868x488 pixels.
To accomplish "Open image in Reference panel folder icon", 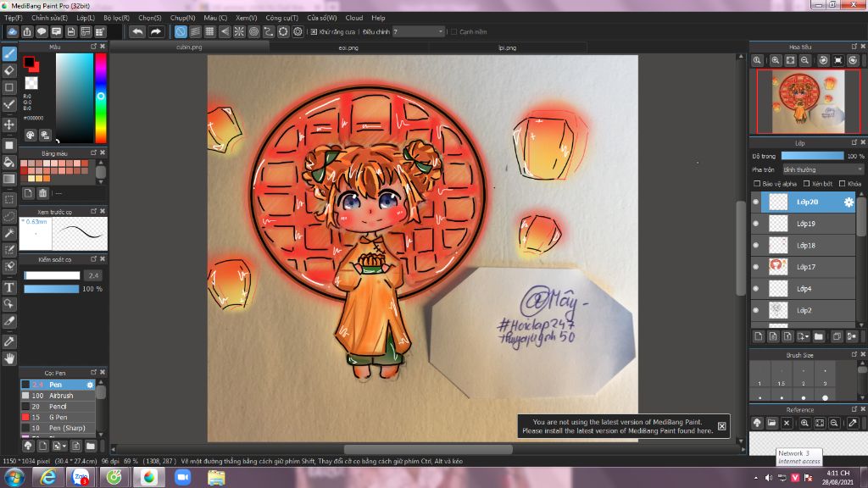I will point(771,423).
